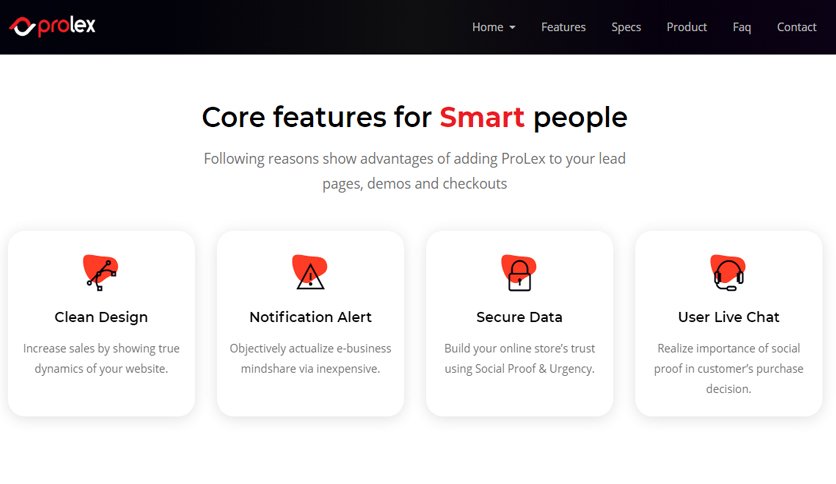
Task: Select the Clean Design description text
Action: (101, 358)
